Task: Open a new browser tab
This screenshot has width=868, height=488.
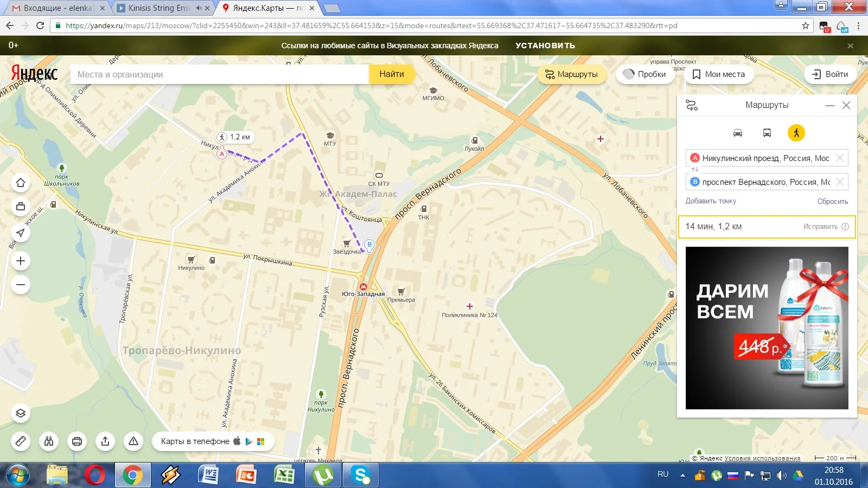Action: click(x=332, y=8)
